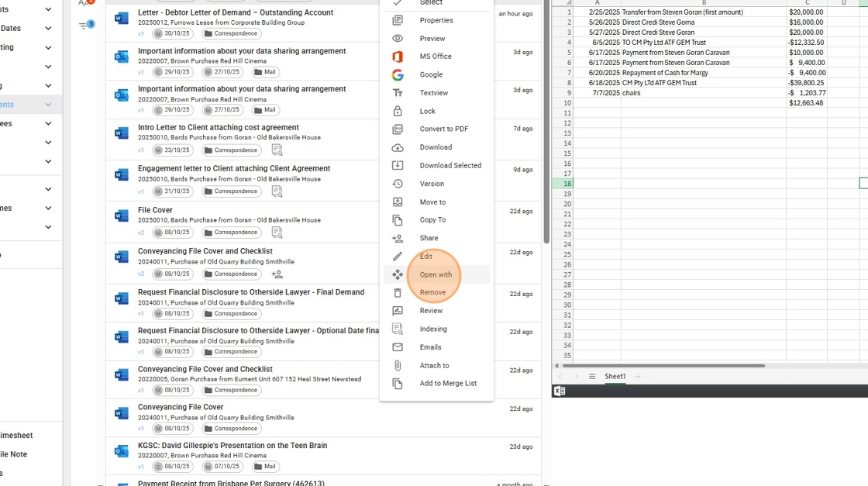Image resolution: width=868 pixels, height=486 pixels.
Task: Click the Google logo icon in menu
Action: point(398,75)
